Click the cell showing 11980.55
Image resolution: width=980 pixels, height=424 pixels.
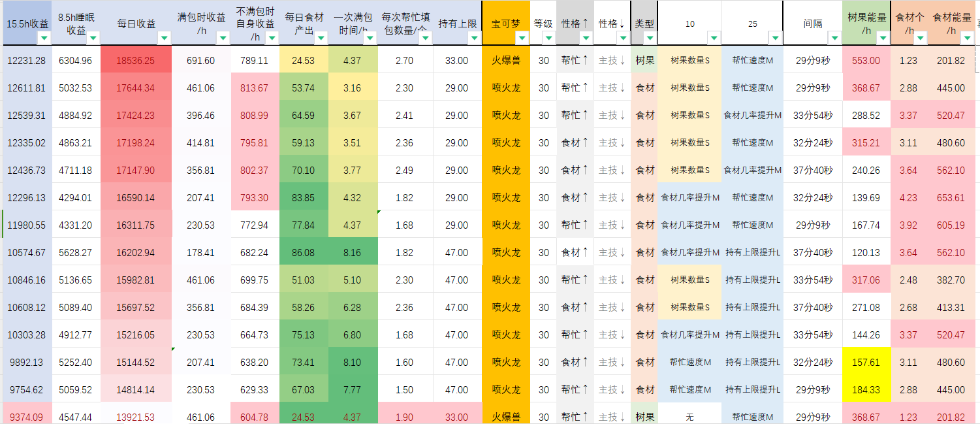[x=26, y=225]
